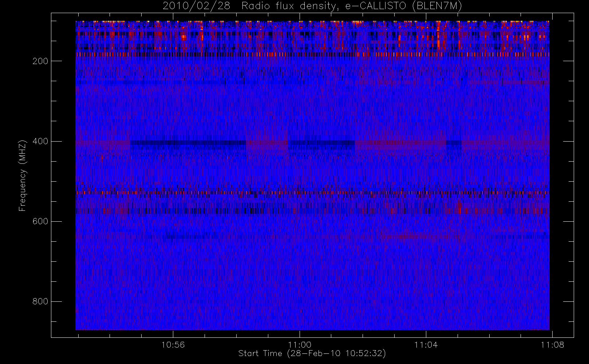Click the 'Frequency (MHZ)' axis title

pos(23,175)
